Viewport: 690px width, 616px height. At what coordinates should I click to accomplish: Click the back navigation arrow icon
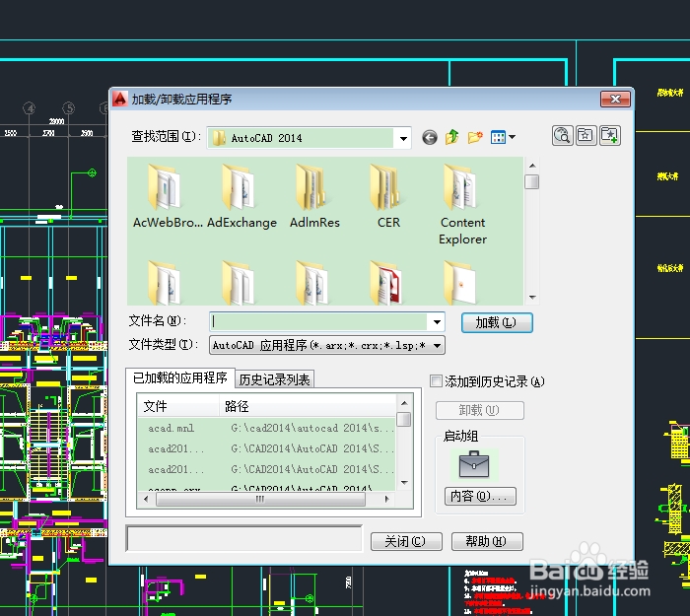point(430,138)
